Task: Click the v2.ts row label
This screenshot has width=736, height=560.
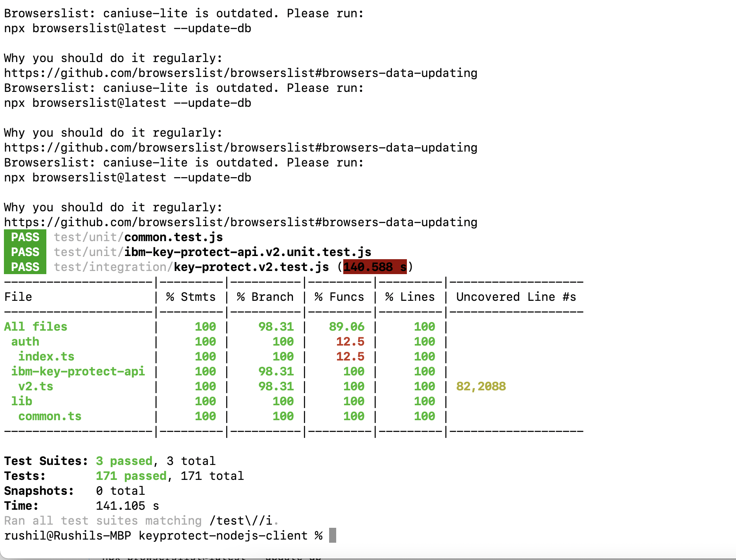Action: pos(36,386)
